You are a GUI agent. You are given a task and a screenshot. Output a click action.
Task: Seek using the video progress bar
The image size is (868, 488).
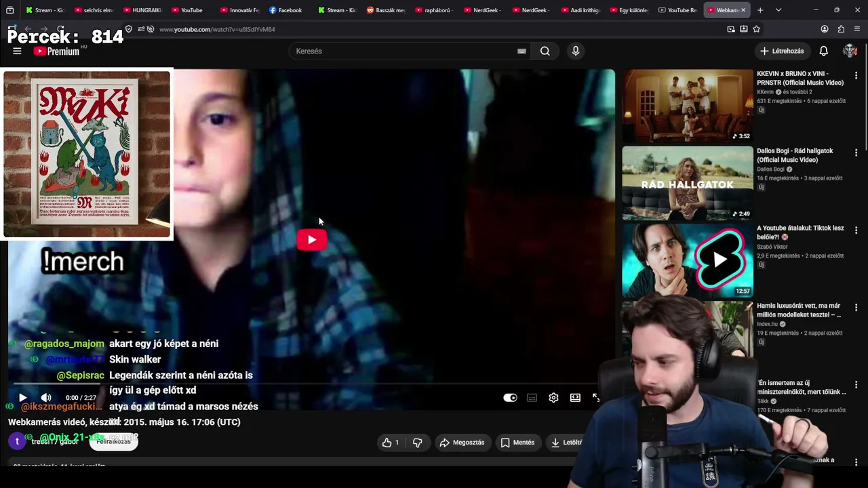click(311, 384)
